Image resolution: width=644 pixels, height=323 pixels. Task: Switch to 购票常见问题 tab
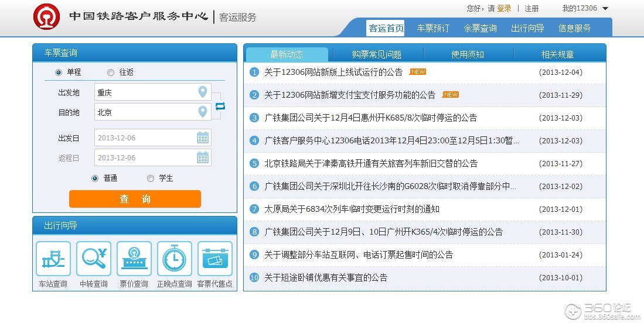[377, 54]
